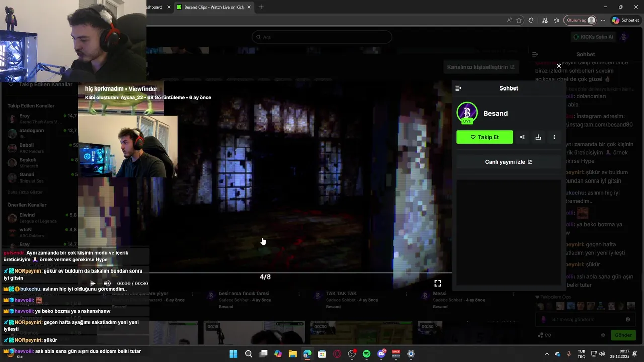Expand Daha Fazla Göster list
The height and width of the screenshot is (362, 644).
25,192
